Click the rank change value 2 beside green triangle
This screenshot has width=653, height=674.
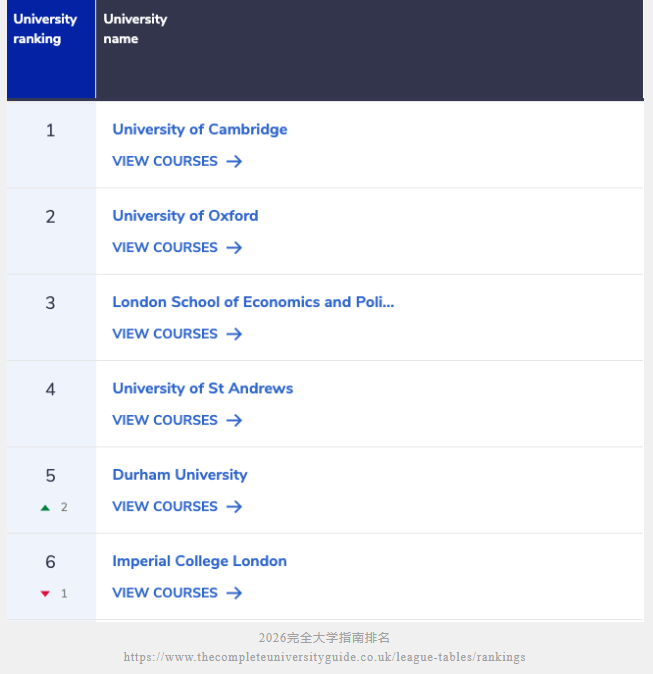[64, 507]
